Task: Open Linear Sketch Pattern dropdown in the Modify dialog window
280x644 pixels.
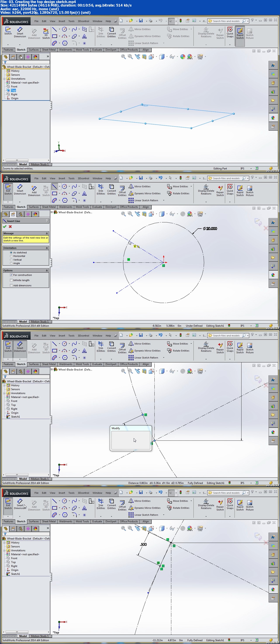Action: [x=164, y=358]
